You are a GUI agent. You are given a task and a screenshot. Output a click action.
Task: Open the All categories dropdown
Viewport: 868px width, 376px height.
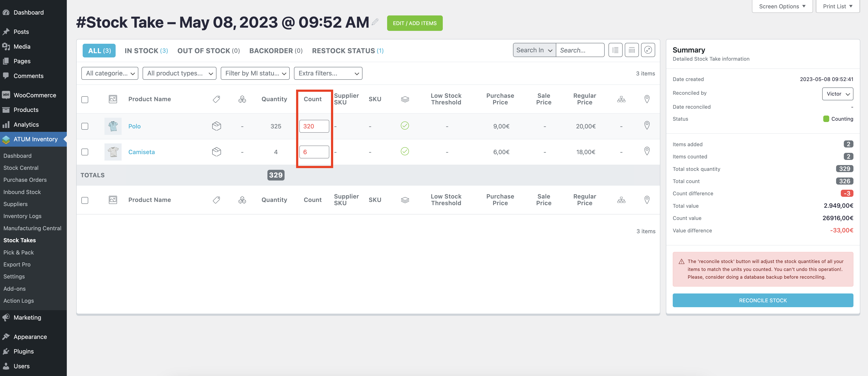(110, 74)
